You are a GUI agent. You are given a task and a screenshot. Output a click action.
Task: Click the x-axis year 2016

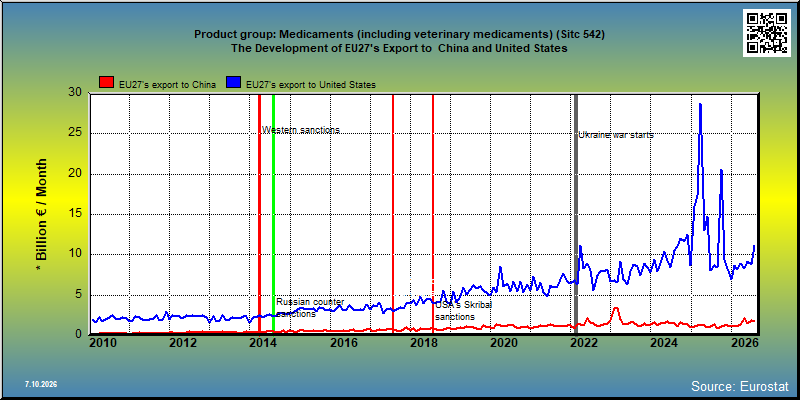pos(343,343)
